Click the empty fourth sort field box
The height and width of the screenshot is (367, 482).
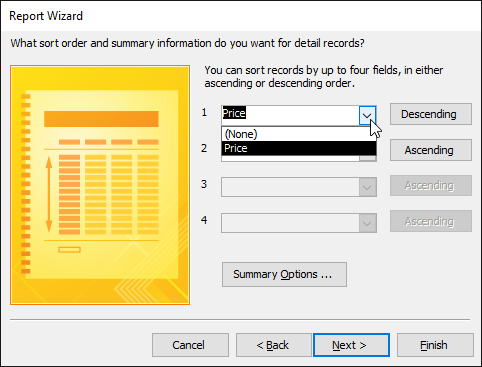(290, 223)
